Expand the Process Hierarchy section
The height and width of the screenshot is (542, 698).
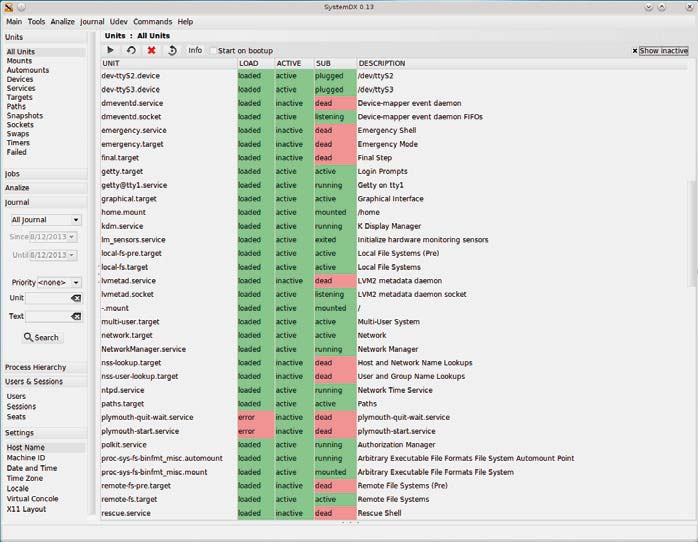45,368
